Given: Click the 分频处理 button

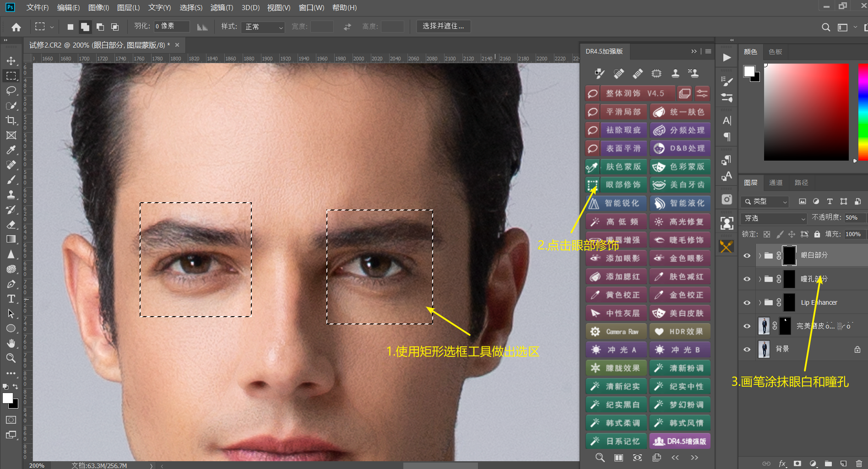Looking at the screenshot, I should (x=680, y=130).
